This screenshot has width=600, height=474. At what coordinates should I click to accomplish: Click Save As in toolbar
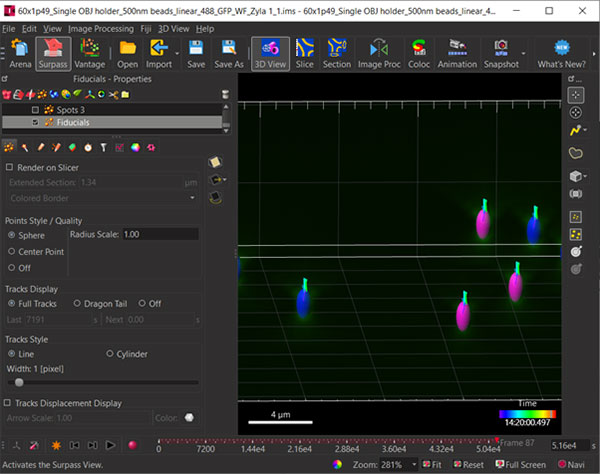[x=229, y=54]
